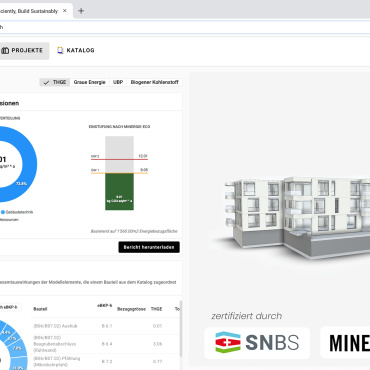Viewport: 370px width, 370px height.
Task: Close the browser tab
Action: [x=65, y=11]
